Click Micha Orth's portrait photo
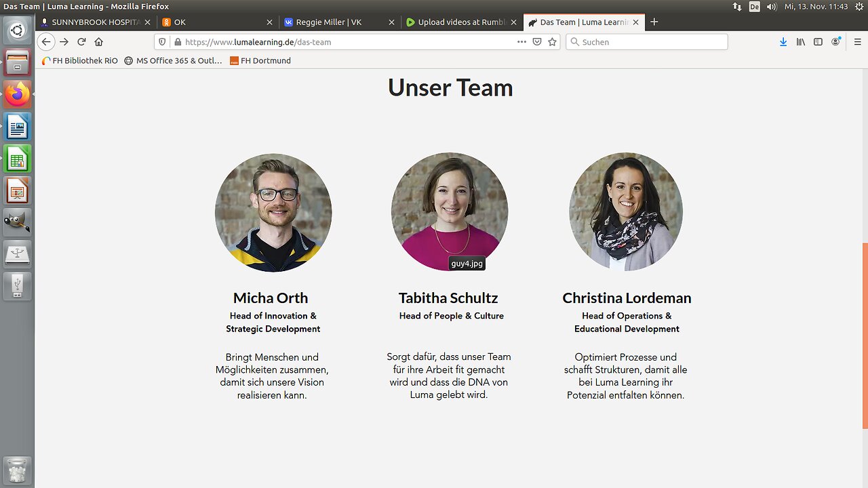 (273, 213)
